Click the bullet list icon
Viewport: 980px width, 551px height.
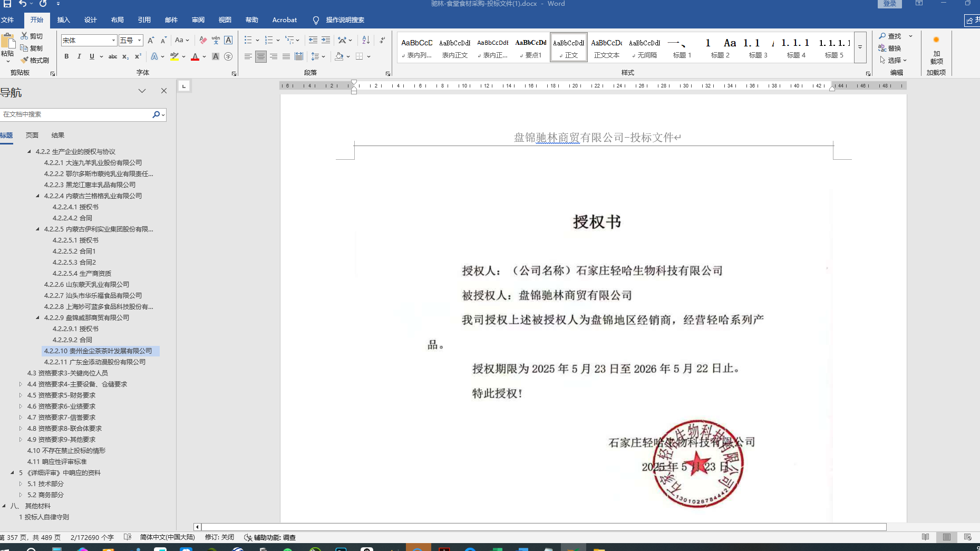tap(248, 40)
